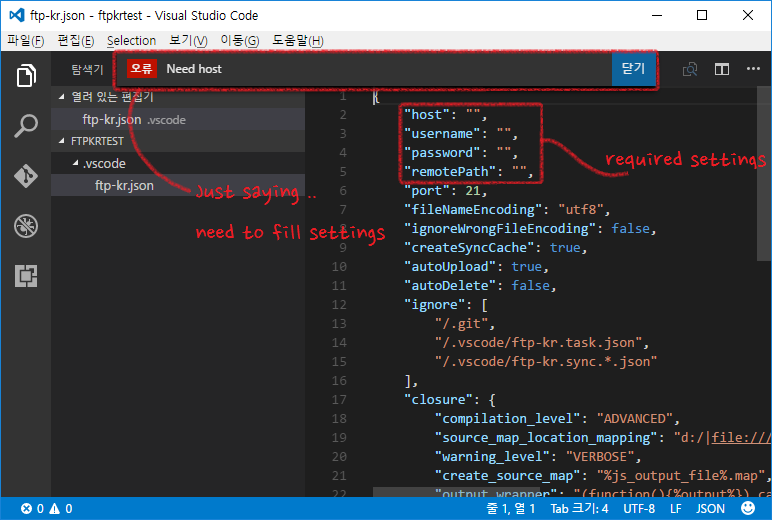
Task: Open the Selection menu
Action: tap(131, 40)
